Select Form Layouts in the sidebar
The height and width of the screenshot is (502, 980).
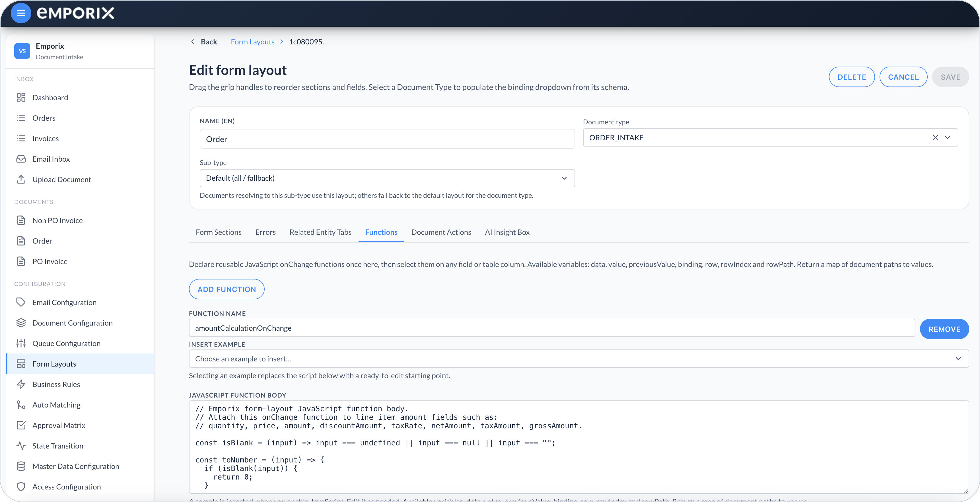pos(80,364)
